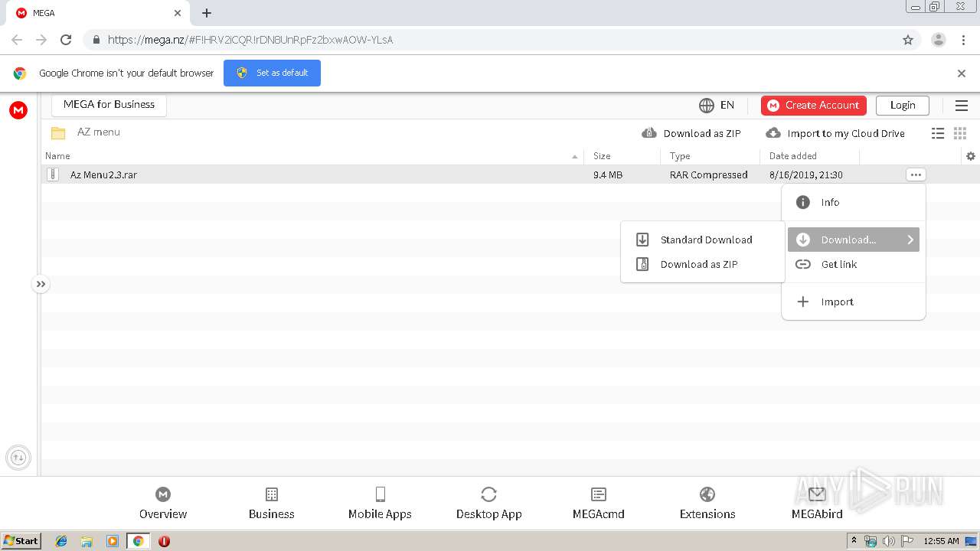Open Chrome three-dot menu
The width and height of the screenshot is (980, 551).
(963, 40)
